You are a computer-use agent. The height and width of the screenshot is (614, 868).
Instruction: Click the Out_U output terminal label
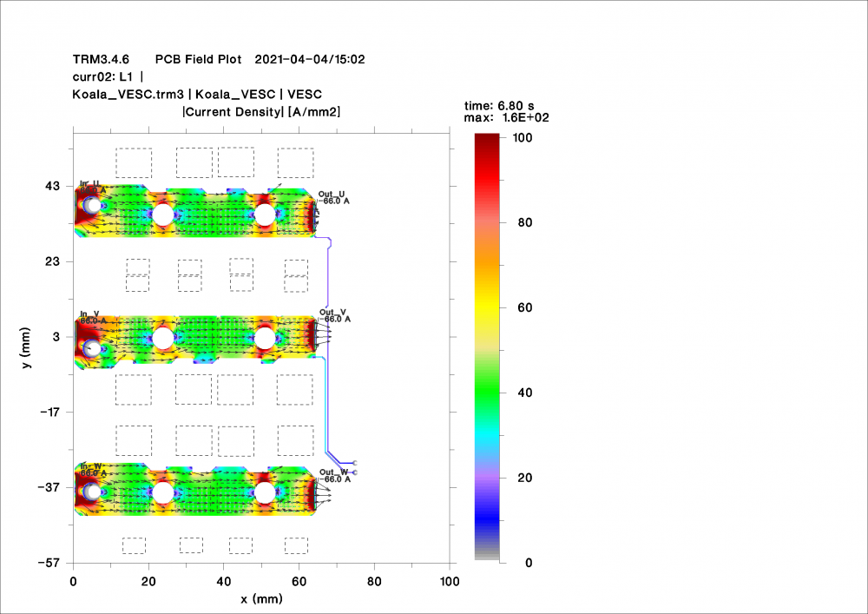[x=332, y=194]
